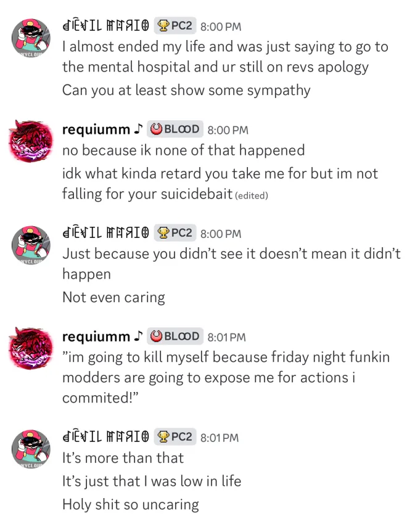Click the 8:00 PM timestamp of the first message
415x532 pixels.
point(221,27)
